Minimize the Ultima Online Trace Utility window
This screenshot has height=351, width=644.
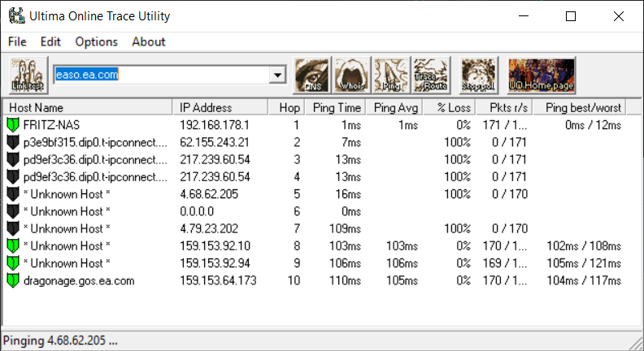pyautogui.click(x=524, y=16)
